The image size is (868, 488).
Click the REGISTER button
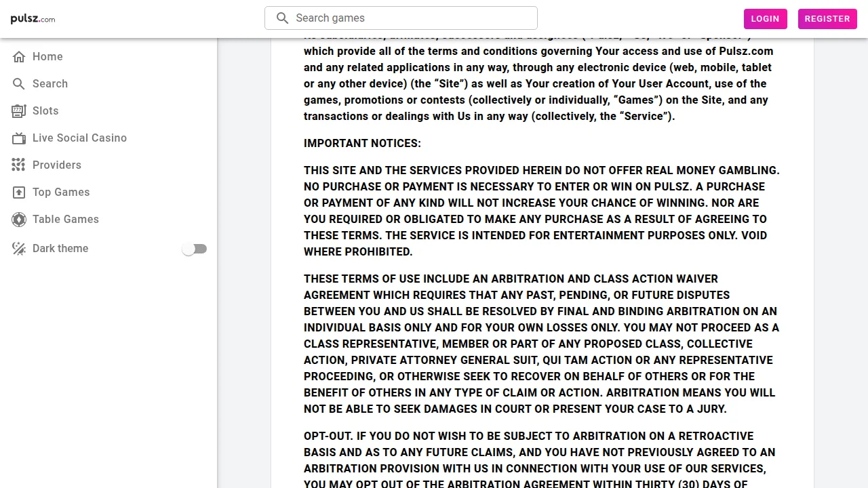(x=827, y=19)
